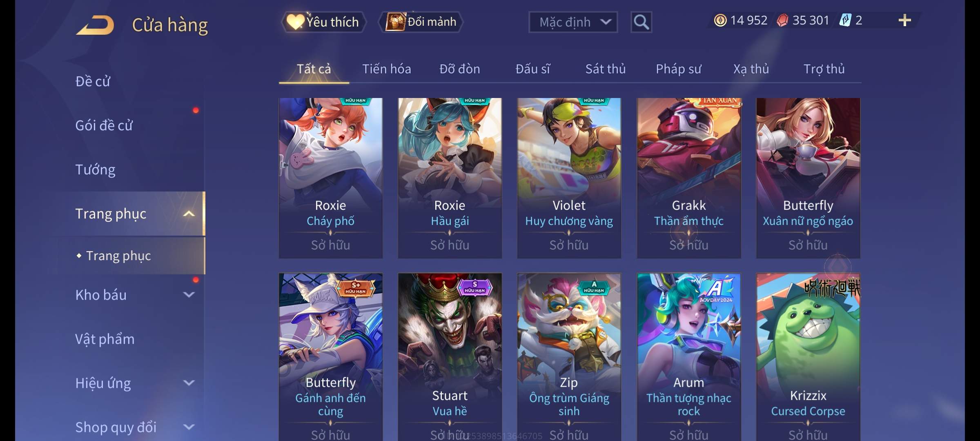Select the Violet Huy chương vàng skin
The image size is (980, 441).
pos(569,178)
